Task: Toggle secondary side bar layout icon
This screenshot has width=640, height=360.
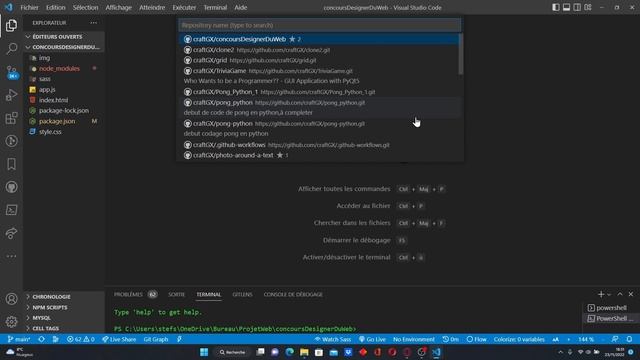Action: tap(577, 7)
